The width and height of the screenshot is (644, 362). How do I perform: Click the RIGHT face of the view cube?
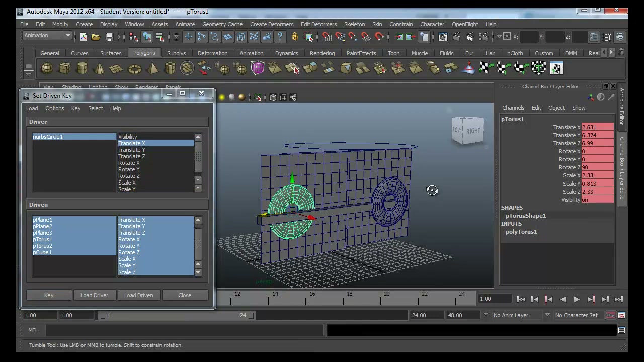tap(473, 131)
